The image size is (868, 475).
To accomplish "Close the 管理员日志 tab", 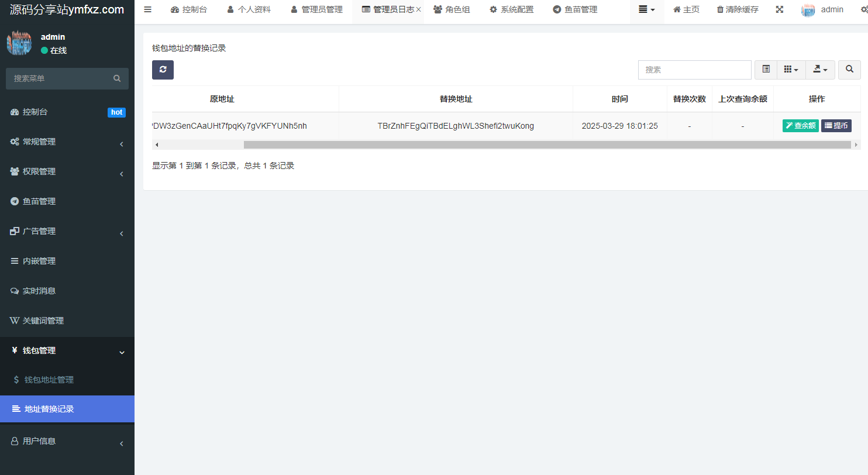I will click(x=418, y=10).
